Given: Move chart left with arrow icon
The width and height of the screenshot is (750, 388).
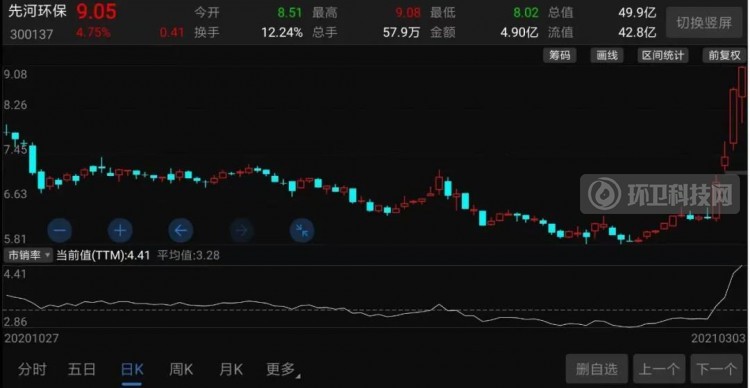Looking at the screenshot, I should (x=181, y=231).
